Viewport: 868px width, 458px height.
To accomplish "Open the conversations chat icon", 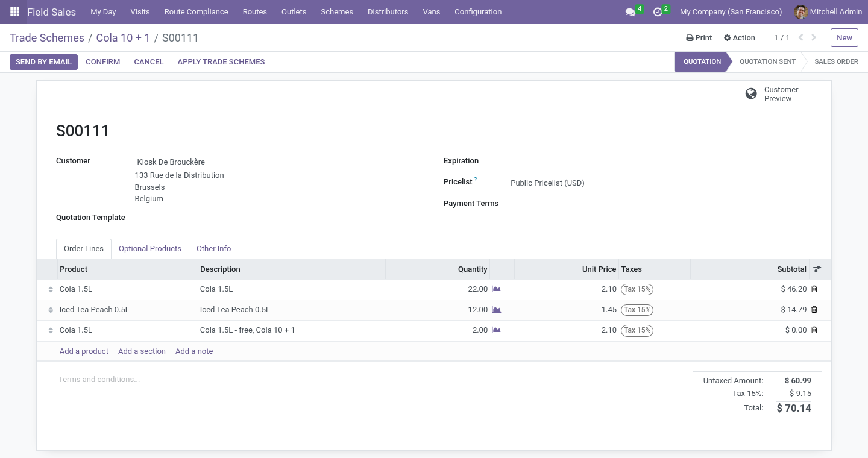I will click(631, 12).
